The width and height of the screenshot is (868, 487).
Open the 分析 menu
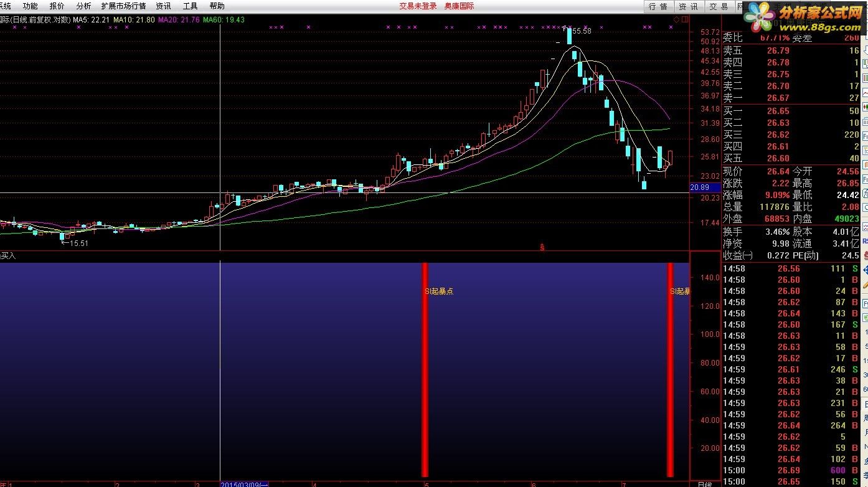pyautogui.click(x=83, y=6)
